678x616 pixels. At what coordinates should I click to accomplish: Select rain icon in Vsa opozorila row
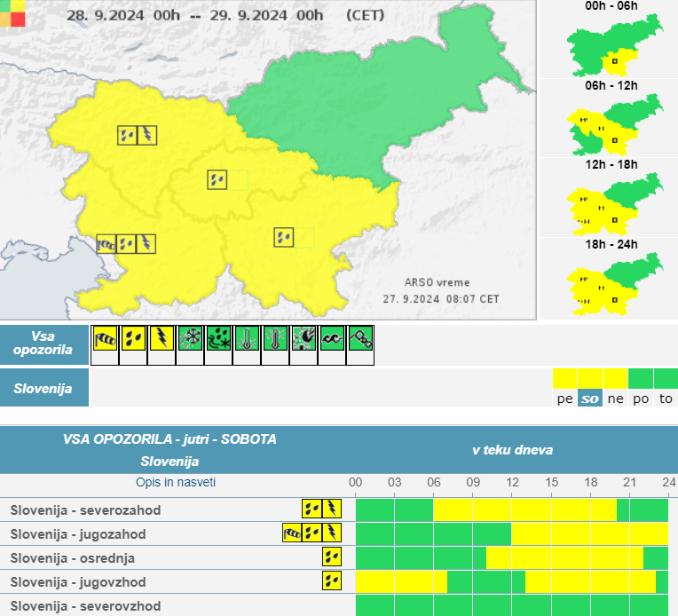pyautogui.click(x=134, y=338)
